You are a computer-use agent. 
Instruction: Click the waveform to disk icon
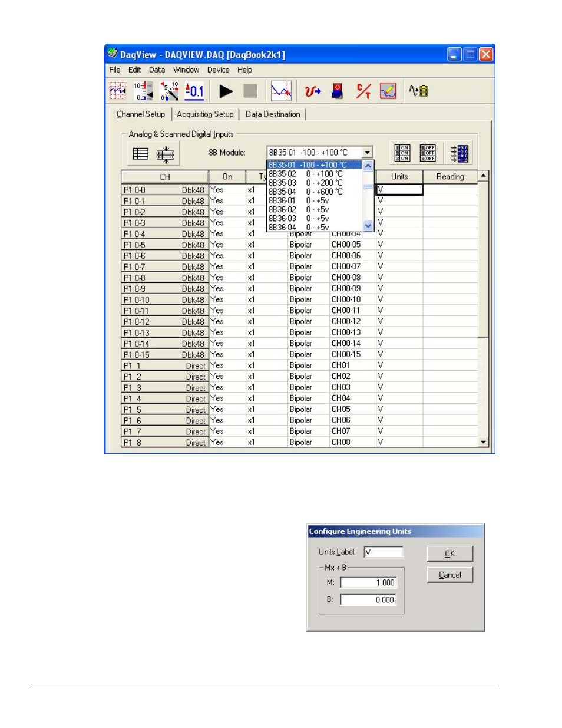[419, 91]
